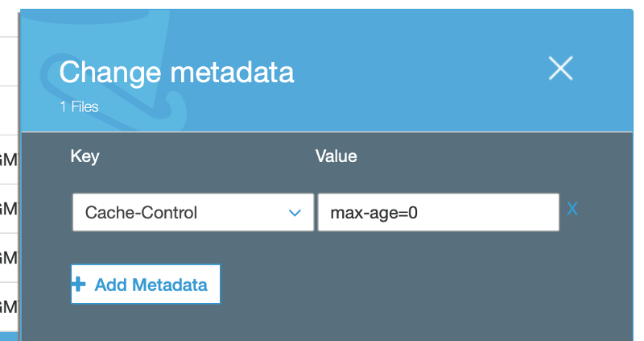This screenshot has height=341, width=644.
Task: Click the empty dark area below Add Metadata
Action: pos(328,323)
